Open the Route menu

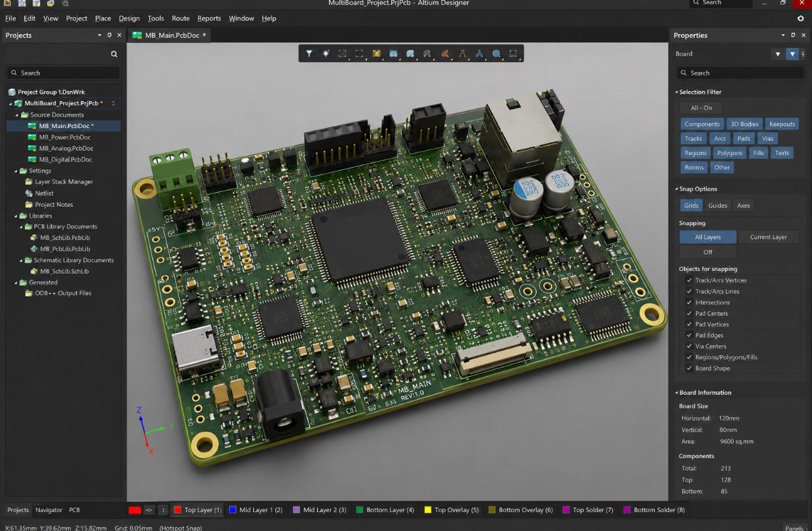[x=180, y=18]
